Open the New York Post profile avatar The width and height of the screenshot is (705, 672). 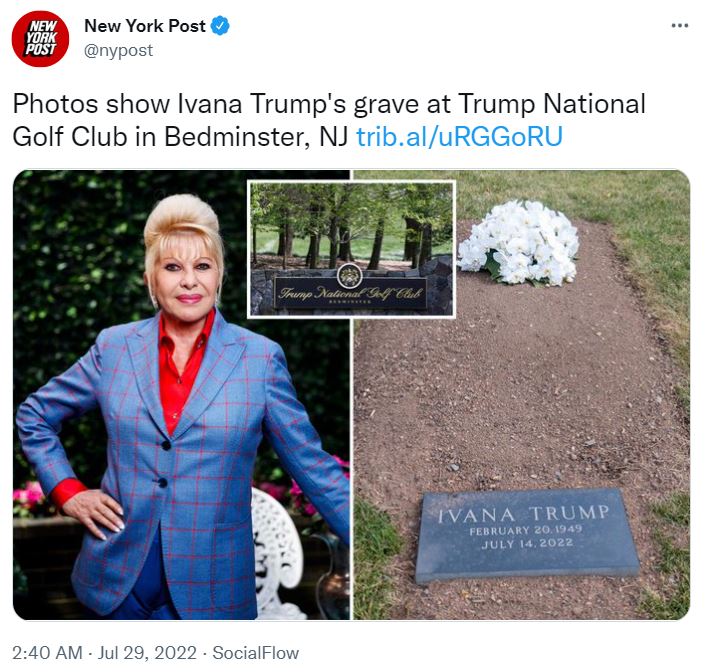(40, 39)
